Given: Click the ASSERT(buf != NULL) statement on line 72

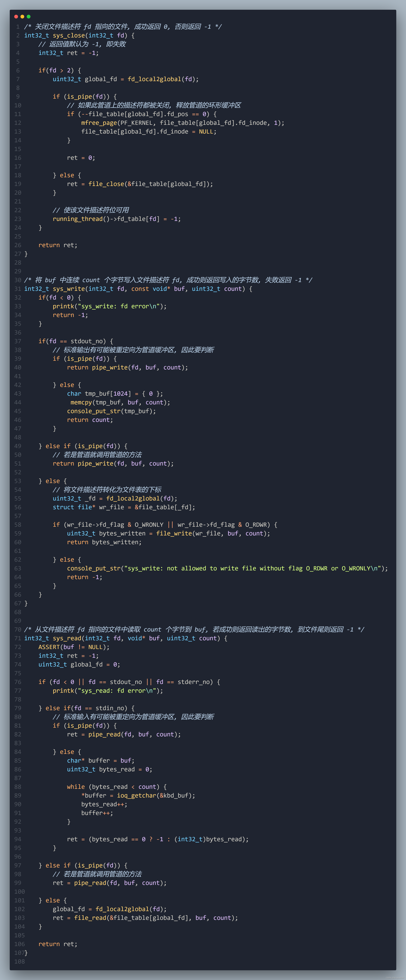Looking at the screenshot, I should [x=74, y=647].
